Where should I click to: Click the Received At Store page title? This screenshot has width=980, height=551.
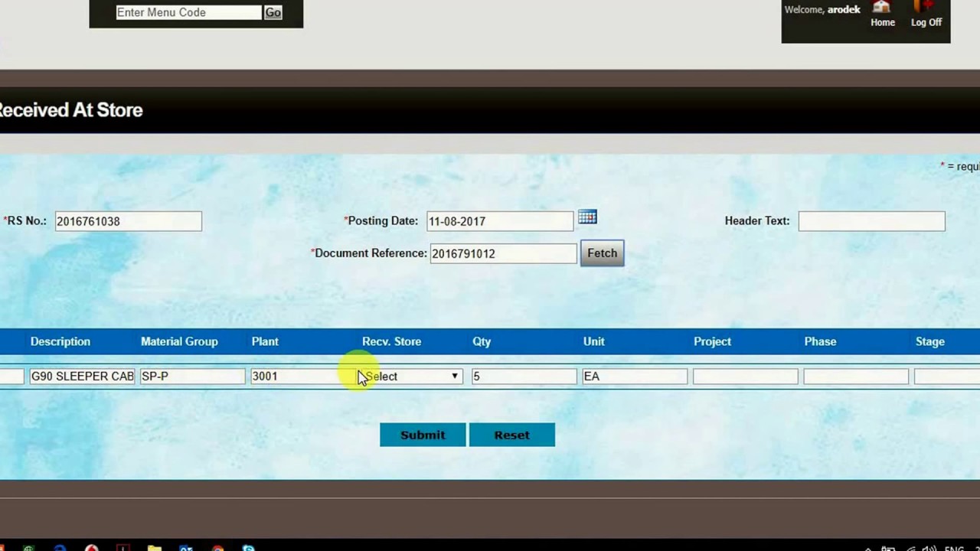point(70,110)
